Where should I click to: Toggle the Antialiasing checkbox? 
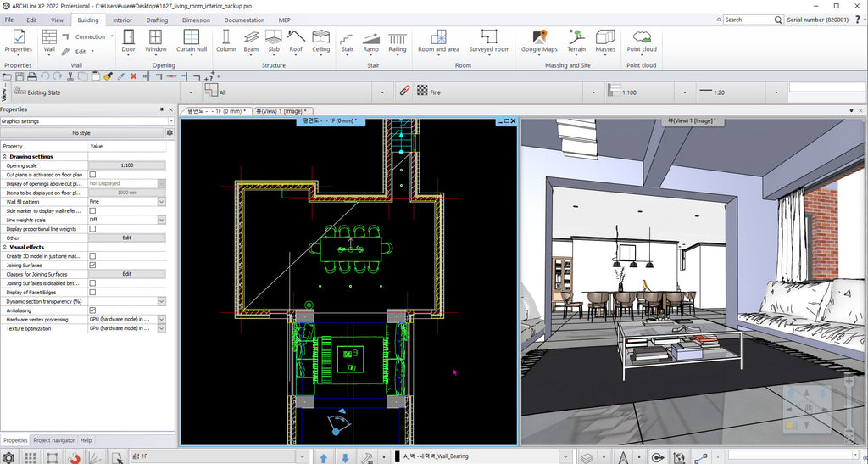[x=92, y=310]
